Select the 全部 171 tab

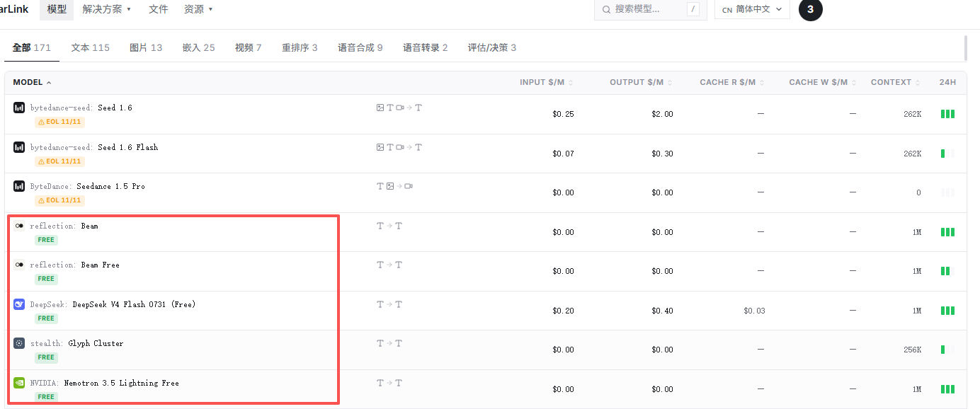pos(32,47)
